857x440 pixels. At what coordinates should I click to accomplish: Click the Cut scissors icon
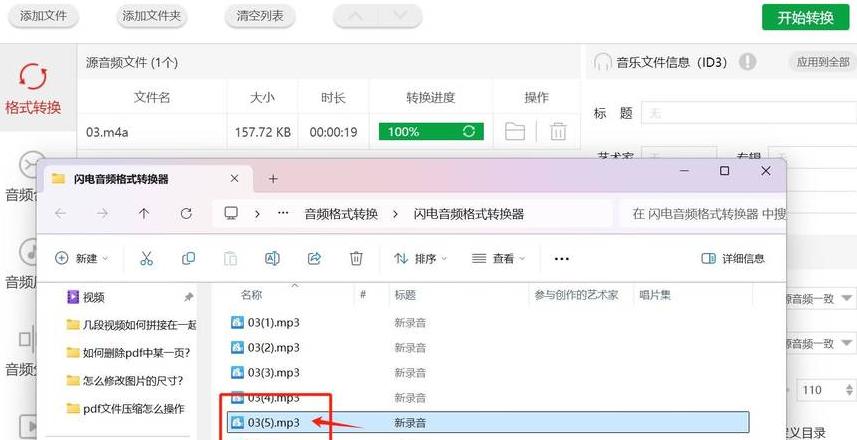146,259
